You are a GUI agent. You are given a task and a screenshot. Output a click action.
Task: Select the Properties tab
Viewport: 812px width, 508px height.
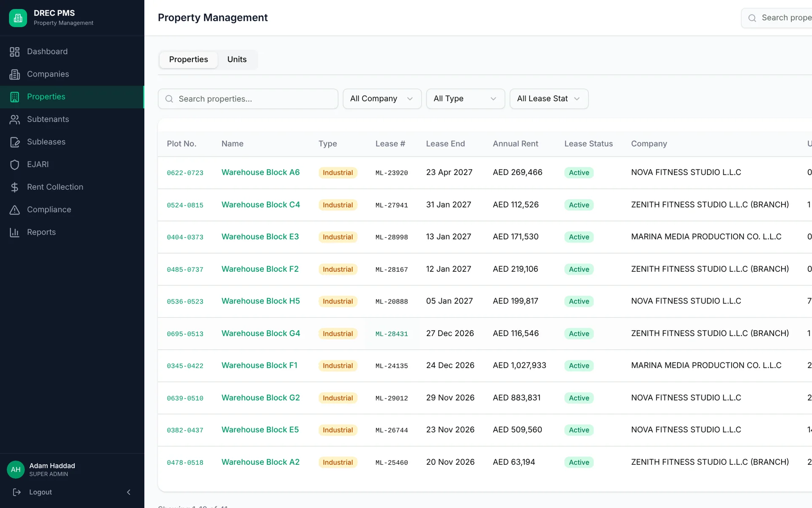pos(189,60)
